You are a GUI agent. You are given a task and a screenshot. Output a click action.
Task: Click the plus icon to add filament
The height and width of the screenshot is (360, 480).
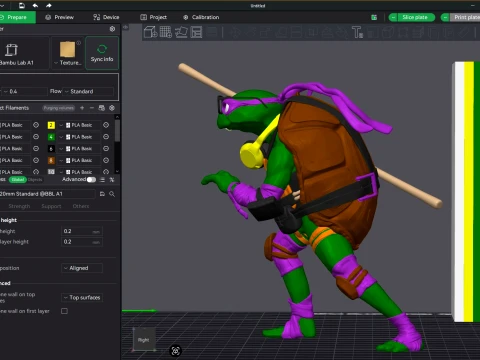pos(82,108)
